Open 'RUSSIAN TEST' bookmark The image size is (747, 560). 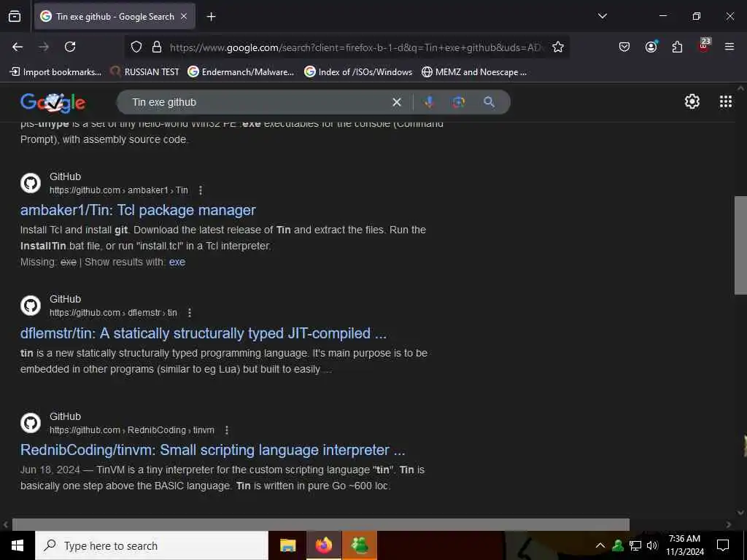click(x=145, y=72)
